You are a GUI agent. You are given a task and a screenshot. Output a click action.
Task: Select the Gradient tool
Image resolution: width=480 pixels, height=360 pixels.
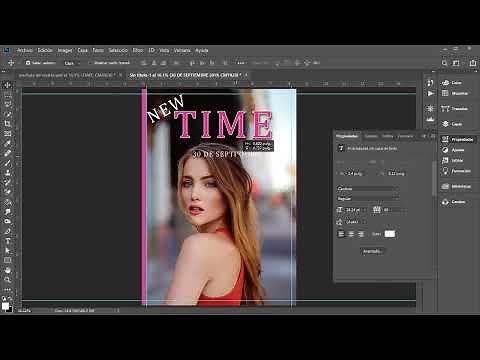point(7,202)
